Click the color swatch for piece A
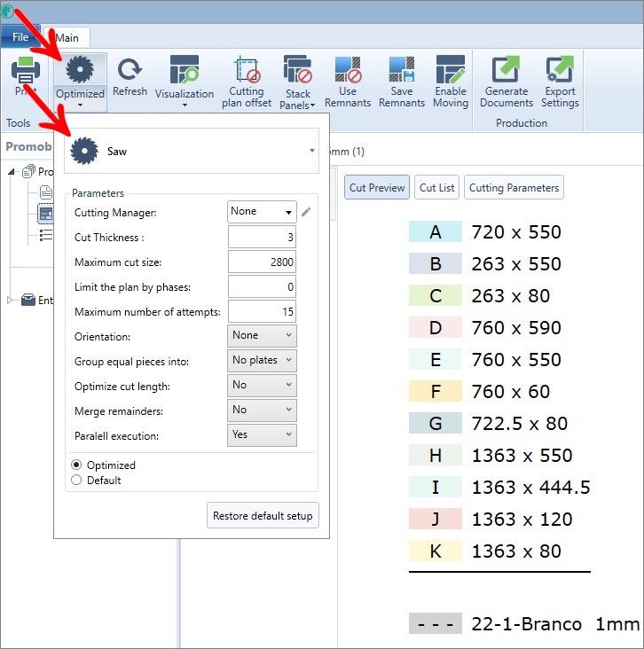This screenshot has width=644, height=649. pos(436,231)
